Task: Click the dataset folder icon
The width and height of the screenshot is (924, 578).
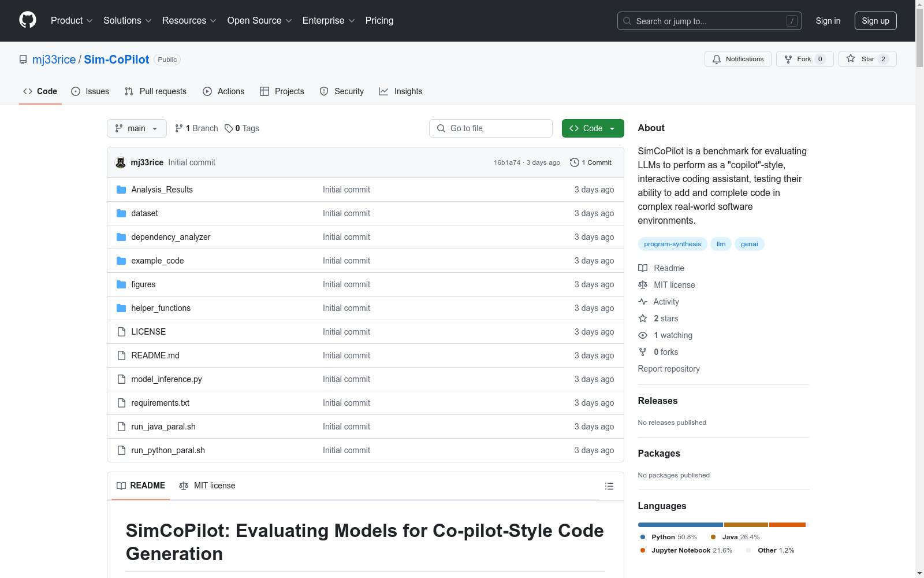Action: click(121, 213)
